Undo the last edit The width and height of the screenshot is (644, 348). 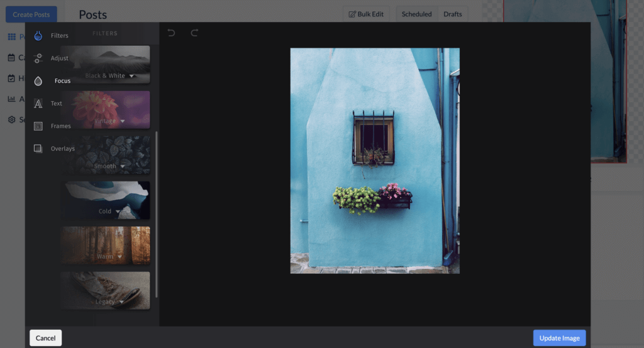(171, 33)
